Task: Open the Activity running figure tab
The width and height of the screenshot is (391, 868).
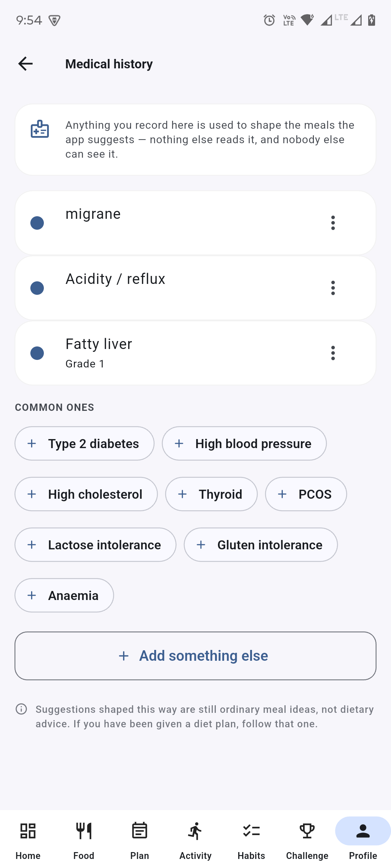Action: point(195,831)
